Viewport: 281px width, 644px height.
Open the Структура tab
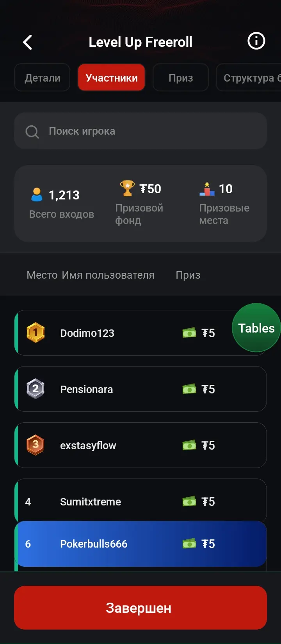tap(250, 78)
